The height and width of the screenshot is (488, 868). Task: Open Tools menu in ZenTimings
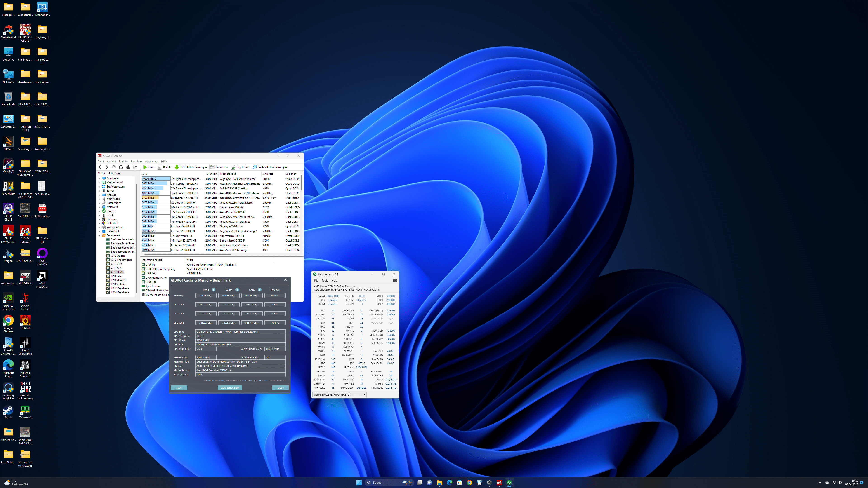(x=325, y=281)
